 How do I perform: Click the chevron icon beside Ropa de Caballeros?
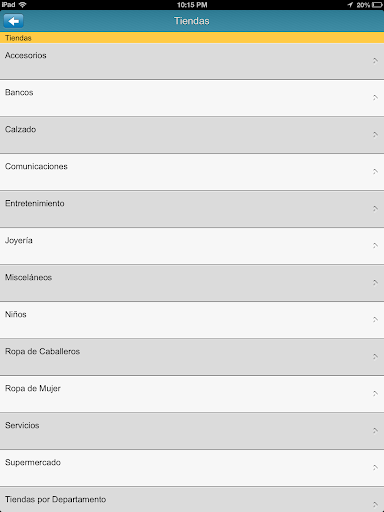375,357
